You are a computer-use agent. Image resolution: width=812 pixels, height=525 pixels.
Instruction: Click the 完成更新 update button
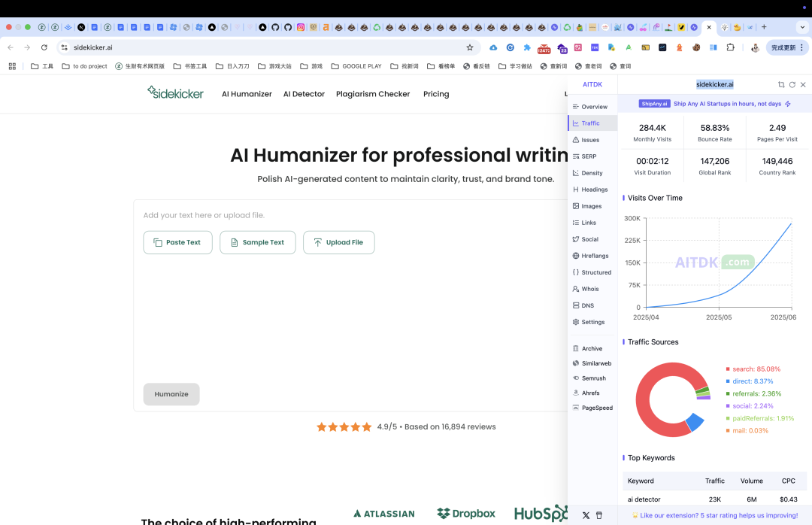tap(787, 47)
